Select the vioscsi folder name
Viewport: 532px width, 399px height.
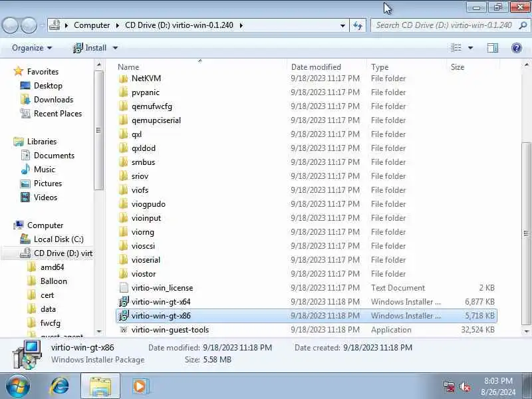(x=143, y=246)
